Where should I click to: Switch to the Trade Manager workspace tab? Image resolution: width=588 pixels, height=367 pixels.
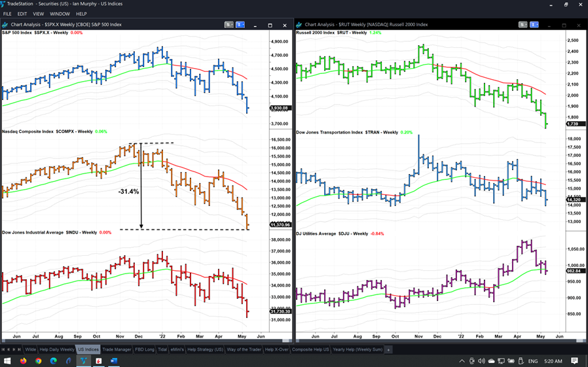click(117, 350)
